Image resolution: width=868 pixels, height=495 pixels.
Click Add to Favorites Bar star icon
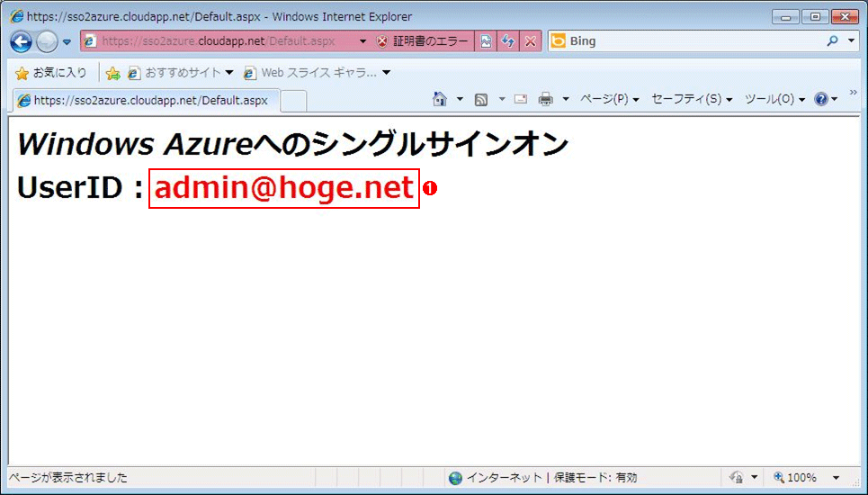pos(113,73)
